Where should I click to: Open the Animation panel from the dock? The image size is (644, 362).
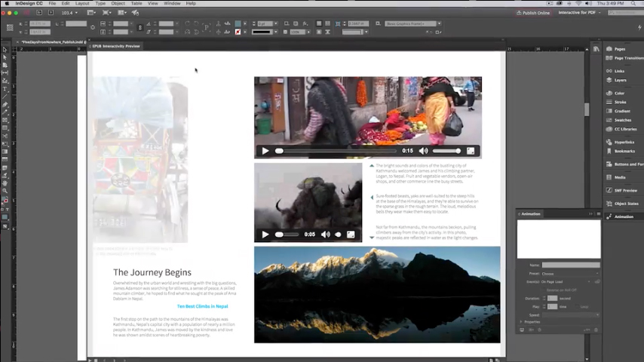[623, 216]
